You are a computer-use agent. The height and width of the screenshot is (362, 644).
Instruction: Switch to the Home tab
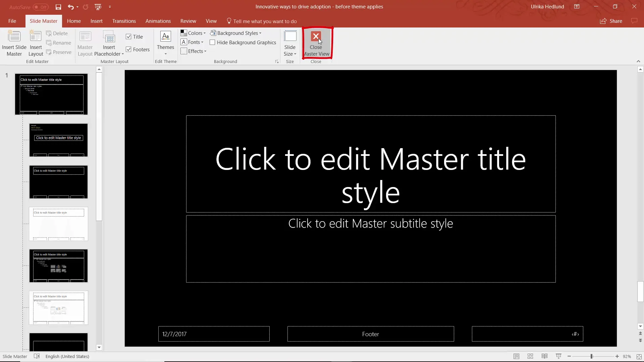pyautogui.click(x=74, y=21)
